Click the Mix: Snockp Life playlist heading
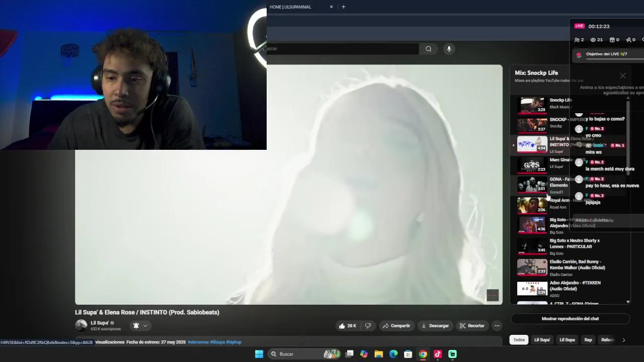Viewport: 644px width, 362px height. point(536,73)
